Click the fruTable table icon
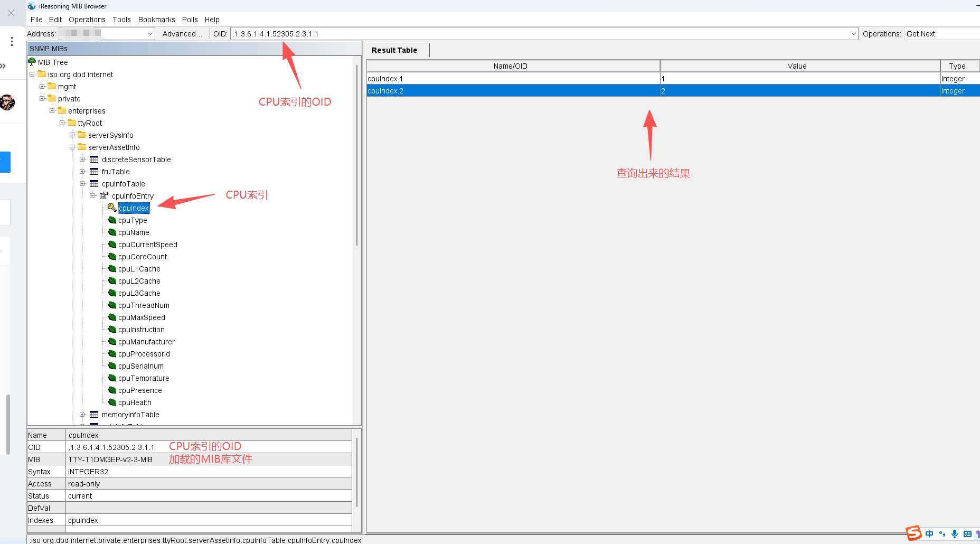 [x=94, y=171]
